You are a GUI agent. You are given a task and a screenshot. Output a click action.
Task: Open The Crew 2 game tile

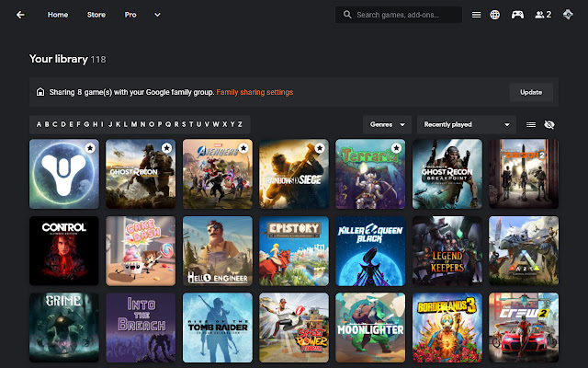point(524,328)
